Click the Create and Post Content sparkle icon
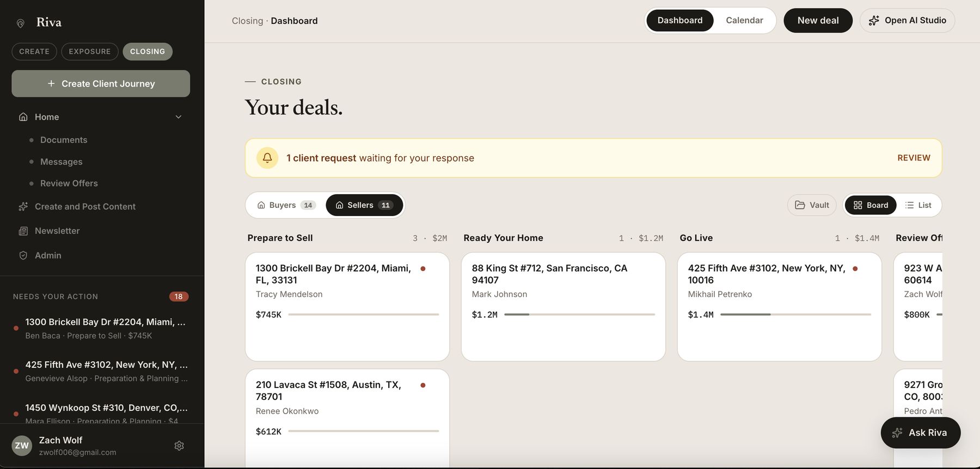Screen dimensions: 980x469 (23, 207)
